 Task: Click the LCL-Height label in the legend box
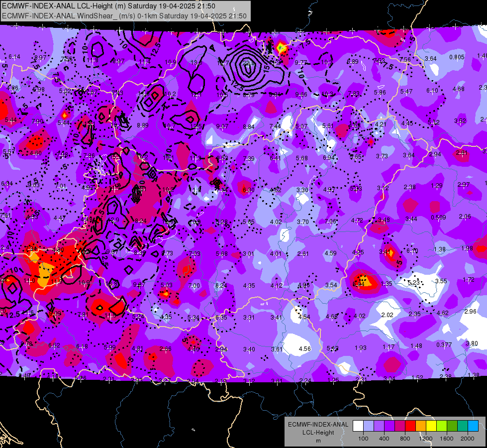click(318, 433)
